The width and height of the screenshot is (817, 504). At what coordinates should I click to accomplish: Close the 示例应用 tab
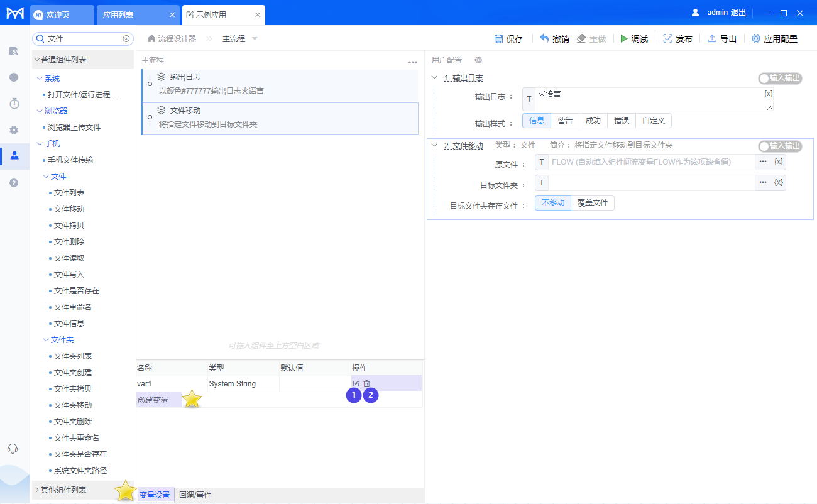tap(258, 14)
